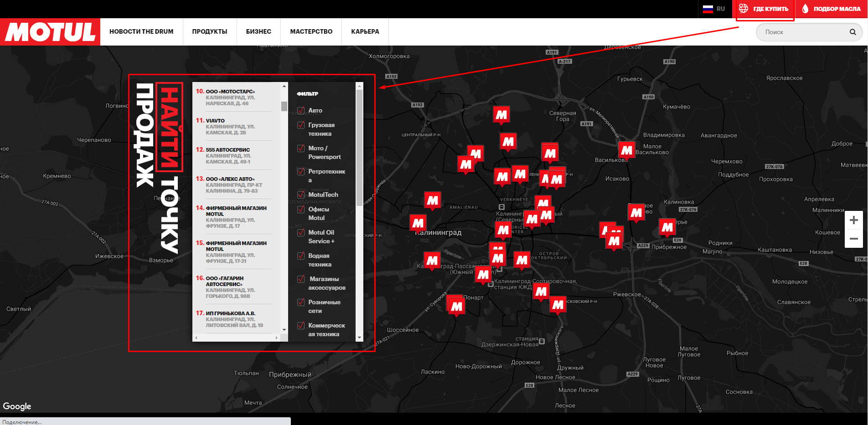Select Motul marker near AMALIENAU label
Image resolution: width=868 pixels, height=425 pixels.
433,200
